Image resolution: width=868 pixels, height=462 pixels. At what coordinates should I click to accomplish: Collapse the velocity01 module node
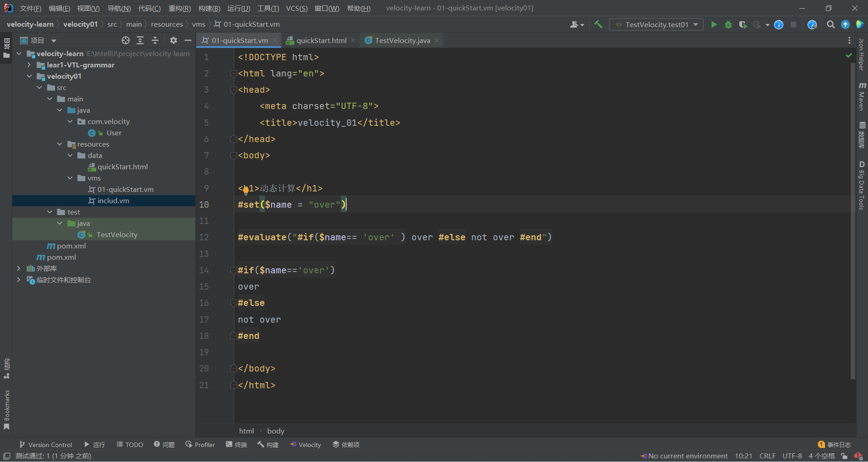click(x=29, y=76)
